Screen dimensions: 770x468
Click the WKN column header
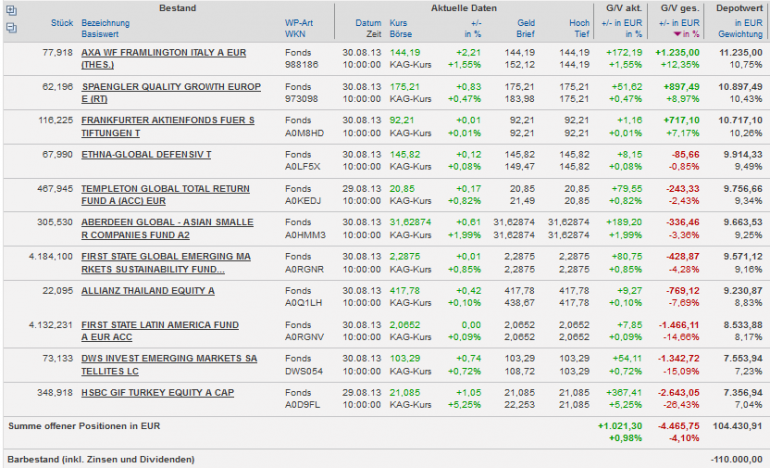[295, 32]
